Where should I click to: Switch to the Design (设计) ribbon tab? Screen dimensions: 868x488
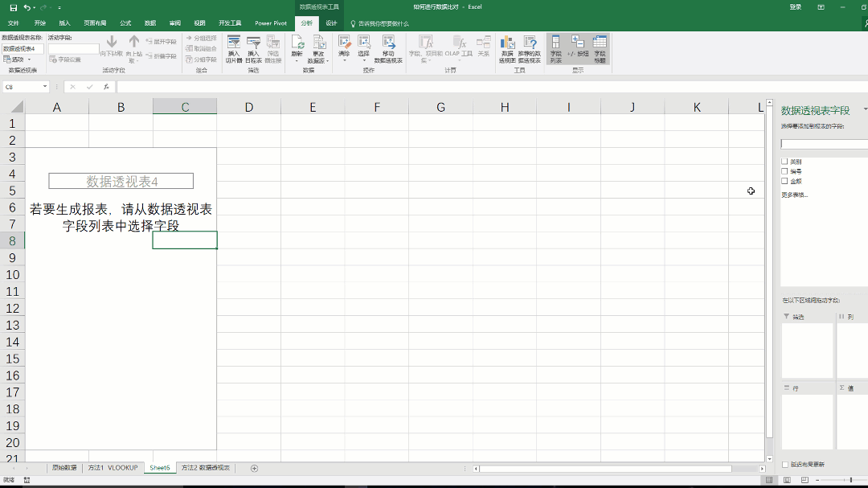click(x=331, y=23)
